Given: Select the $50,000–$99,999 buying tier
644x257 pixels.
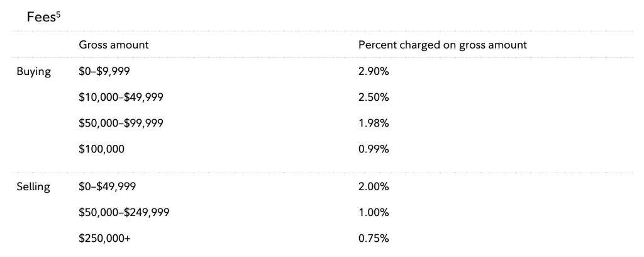Looking at the screenshot, I should tap(121, 123).
